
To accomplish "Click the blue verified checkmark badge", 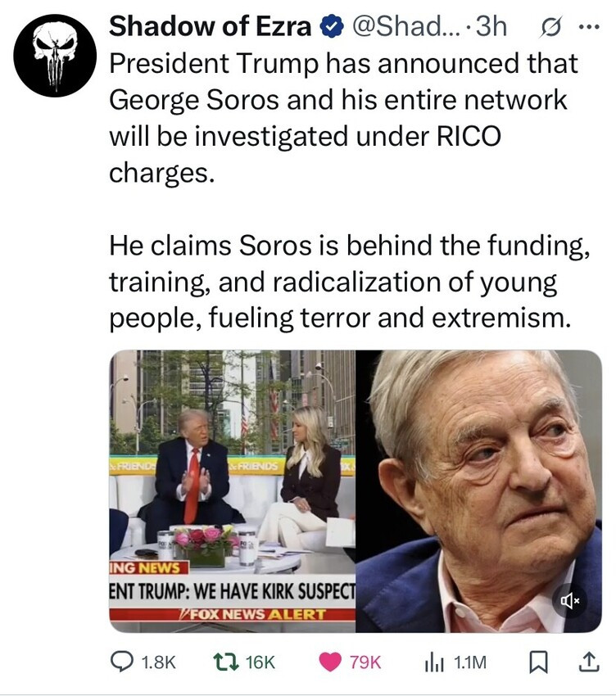I will 329,27.
